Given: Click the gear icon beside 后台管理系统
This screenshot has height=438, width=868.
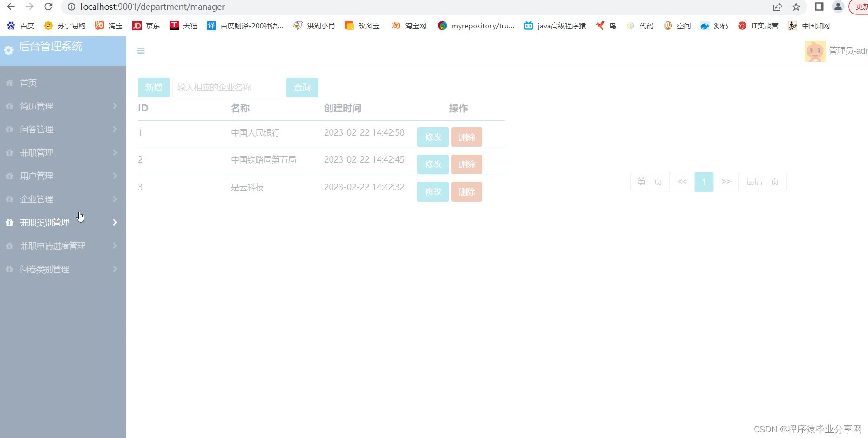Looking at the screenshot, I should click(x=9, y=50).
